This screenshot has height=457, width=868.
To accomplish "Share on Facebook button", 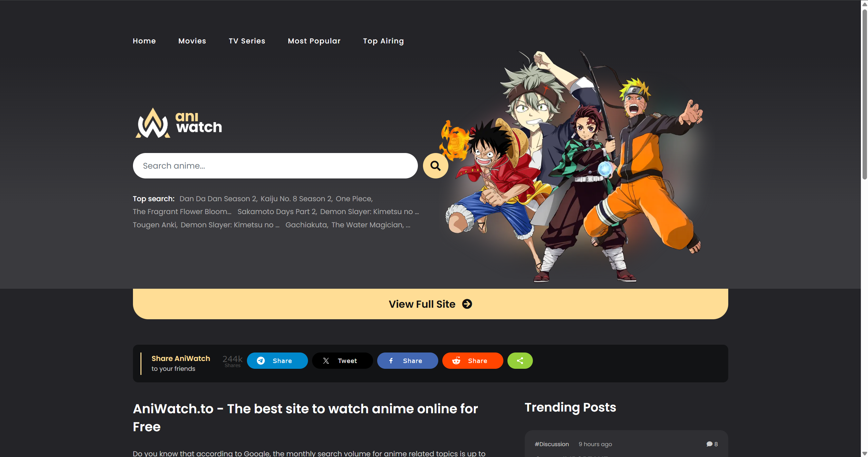I will point(407,361).
